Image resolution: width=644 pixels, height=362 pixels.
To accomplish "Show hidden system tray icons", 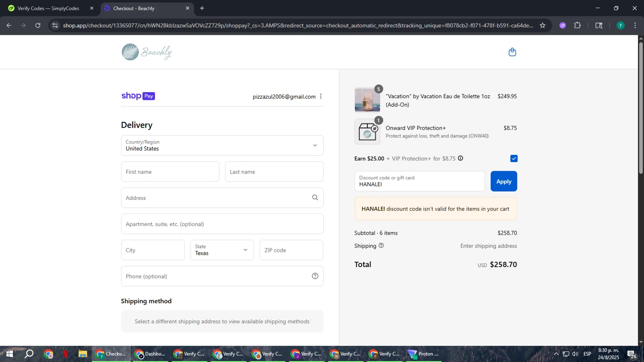I will click(x=556, y=354).
